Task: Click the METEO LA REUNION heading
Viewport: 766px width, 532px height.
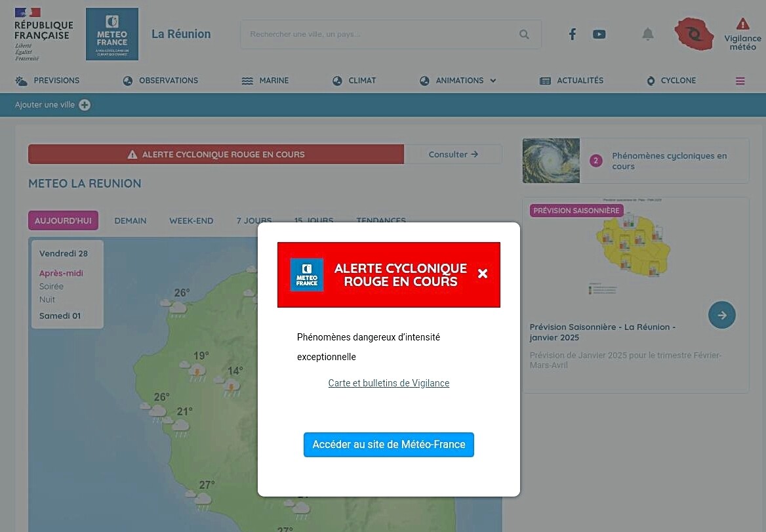Action: [85, 184]
